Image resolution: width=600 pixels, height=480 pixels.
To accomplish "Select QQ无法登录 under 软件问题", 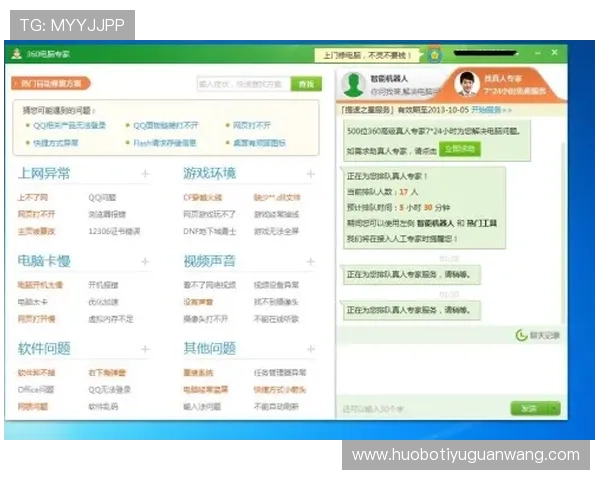I will 109,390.
